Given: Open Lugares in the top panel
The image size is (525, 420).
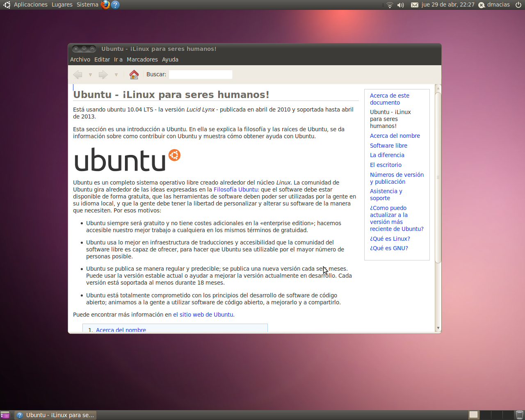Looking at the screenshot, I should [62, 5].
